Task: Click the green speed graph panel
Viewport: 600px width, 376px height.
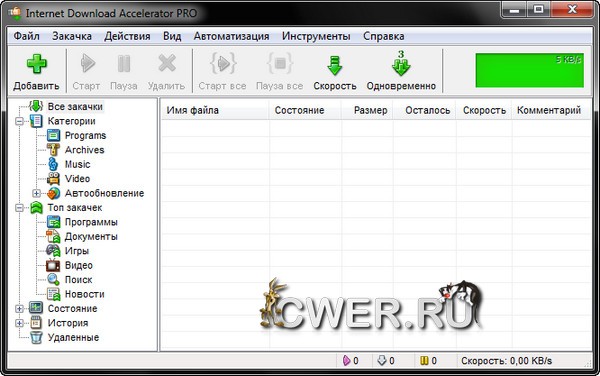Action: 530,70
